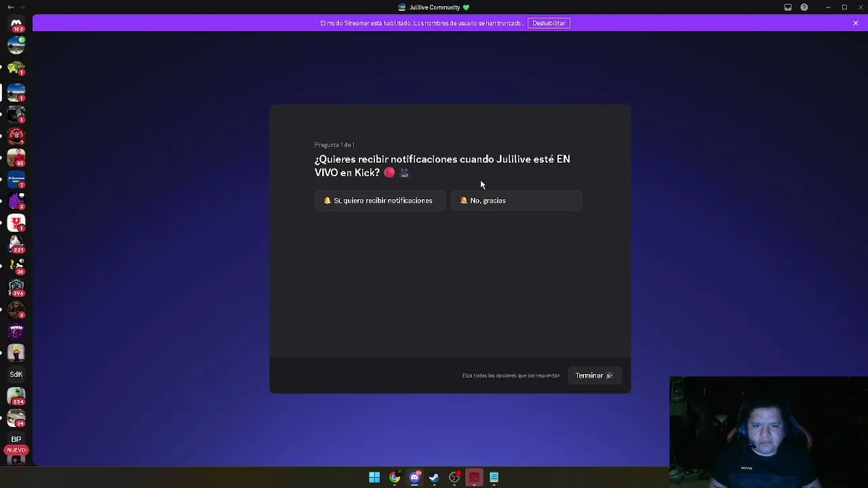The image size is (868, 488).
Task: Open the Discord inbox icon
Action: (788, 7)
